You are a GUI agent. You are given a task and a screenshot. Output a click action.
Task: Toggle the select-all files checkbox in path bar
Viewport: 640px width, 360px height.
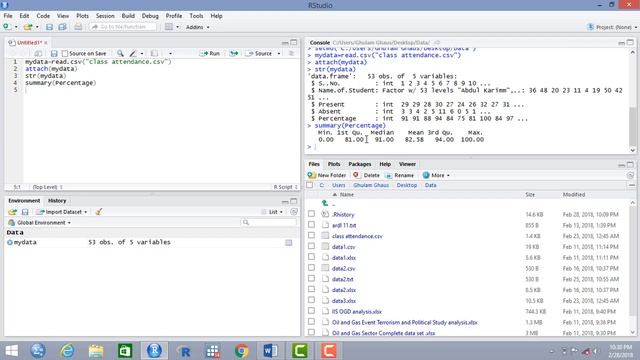(x=310, y=185)
